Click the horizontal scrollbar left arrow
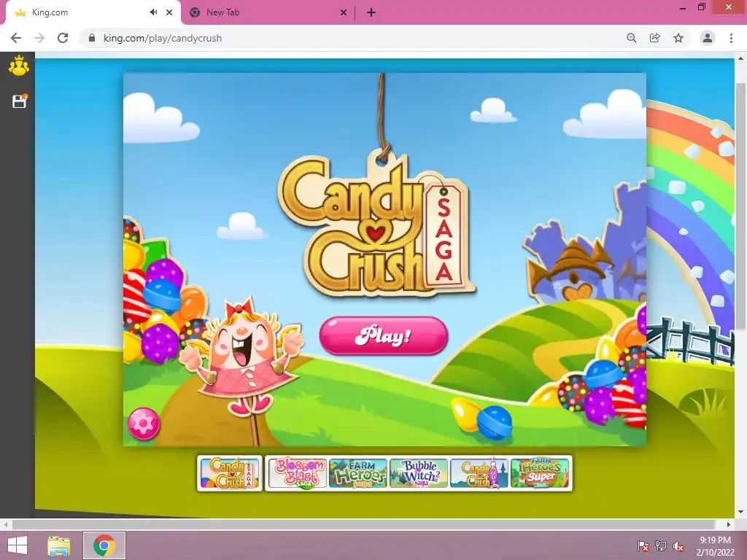 click(x=6, y=524)
